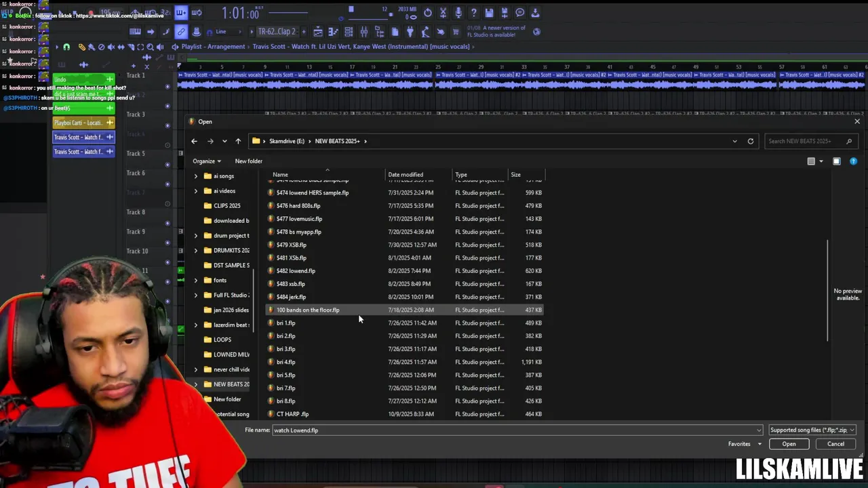
Task: Select file 100 bands on the floor.flp
Action: 405,310
